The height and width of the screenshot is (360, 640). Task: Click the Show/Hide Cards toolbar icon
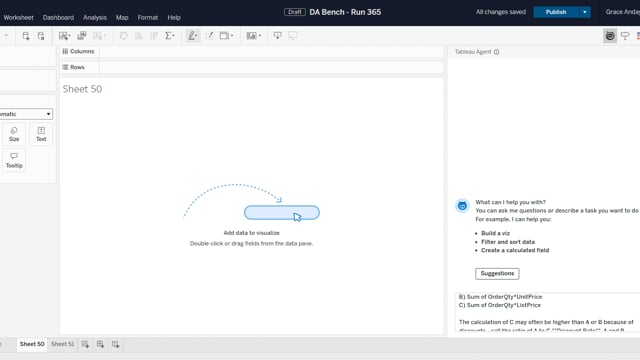[253, 36]
